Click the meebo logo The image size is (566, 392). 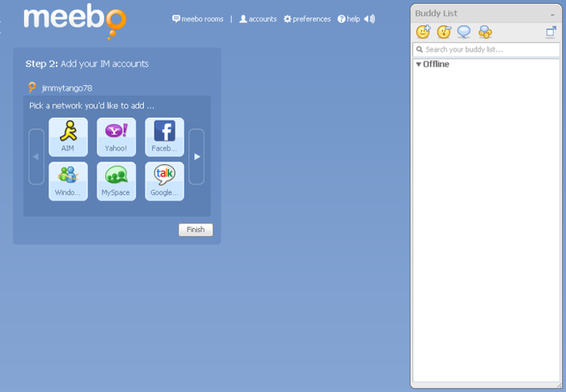pyautogui.click(x=75, y=21)
